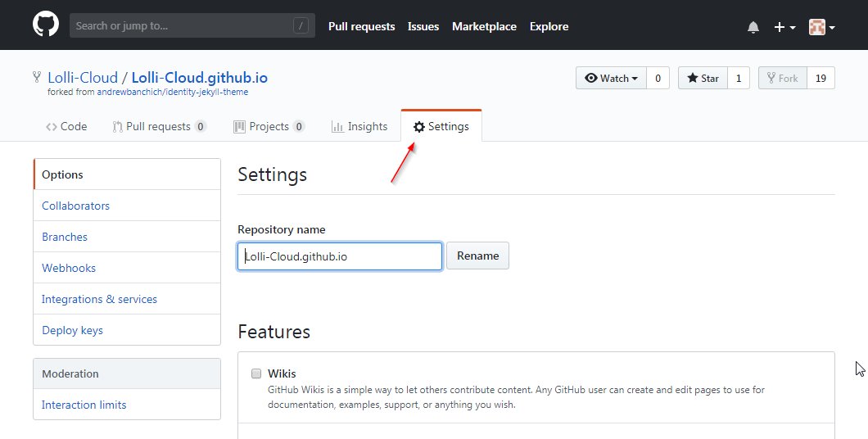
Task: Open the notifications bell
Action: pos(753,27)
